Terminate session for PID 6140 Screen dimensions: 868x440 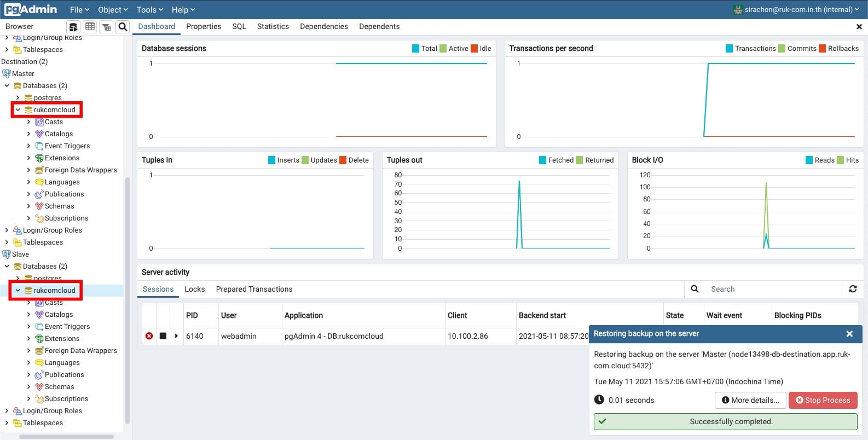(x=149, y=336)
